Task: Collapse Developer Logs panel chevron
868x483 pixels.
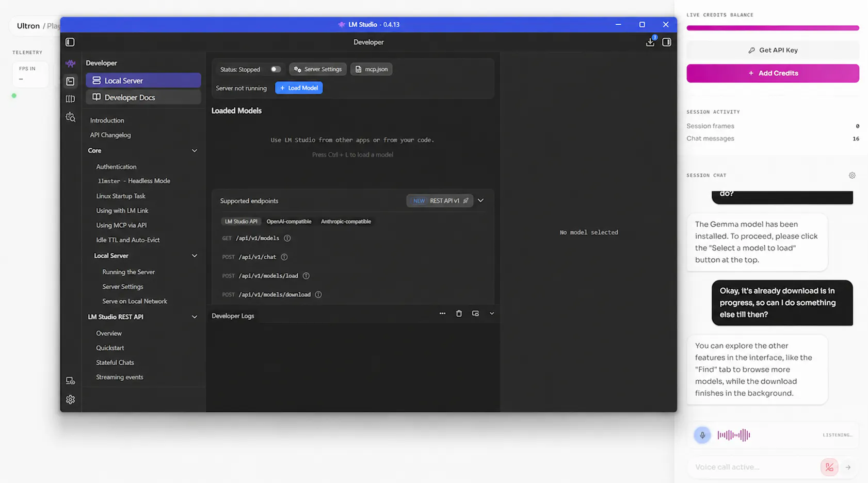Action: 492,314
